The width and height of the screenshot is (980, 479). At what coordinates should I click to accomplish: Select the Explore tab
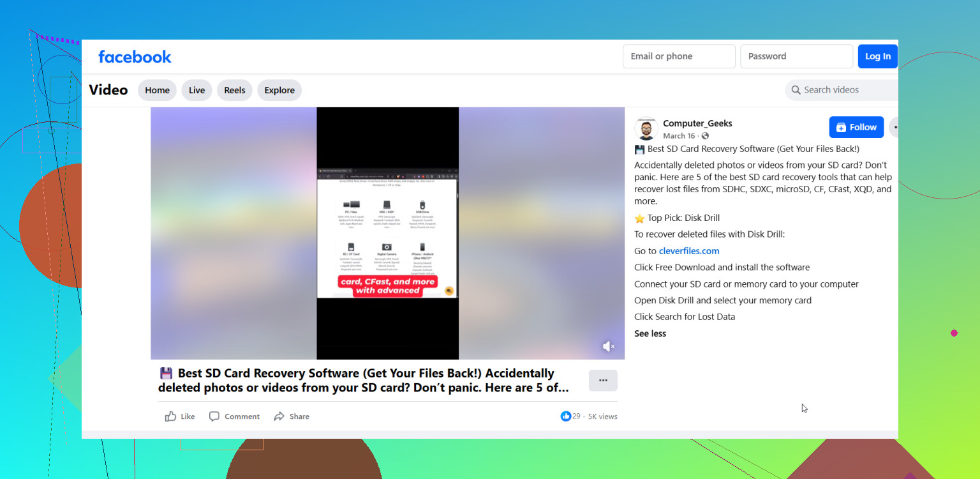click(x=279, y=90)
